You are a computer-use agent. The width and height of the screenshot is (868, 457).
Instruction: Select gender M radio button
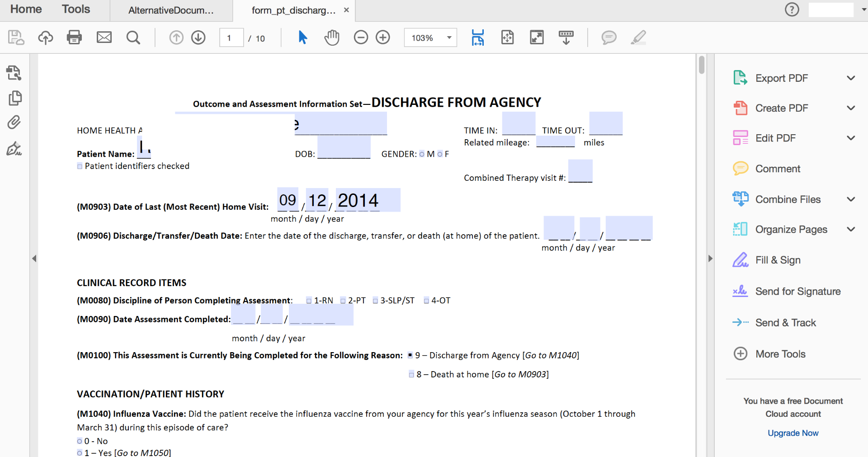(422, 154)
